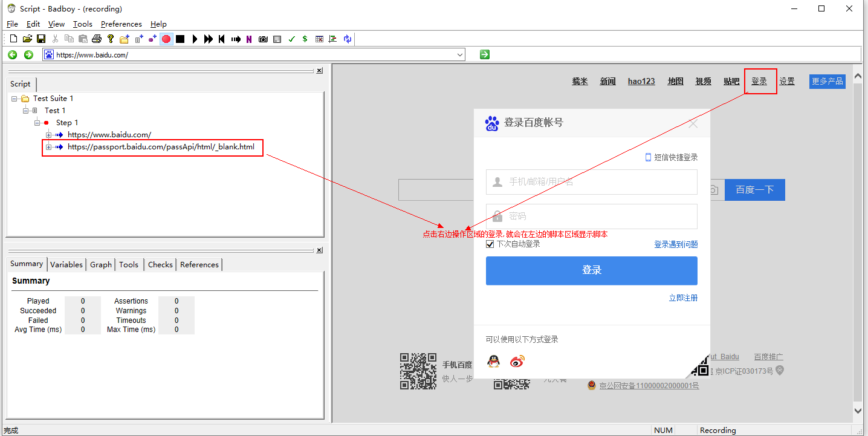
Task: Log in with the Weibo icon
Action: (517, 361)
